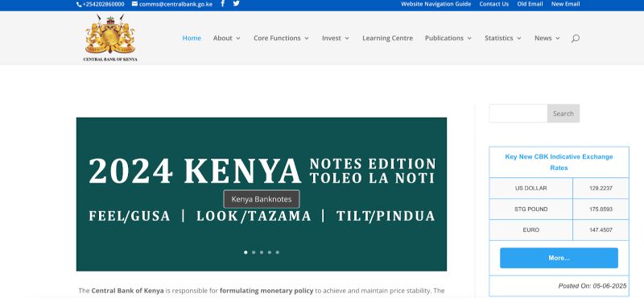644x298 pixels.
Task: Click the Kenya Banknotes slide button
Action: tap(262, 199)
